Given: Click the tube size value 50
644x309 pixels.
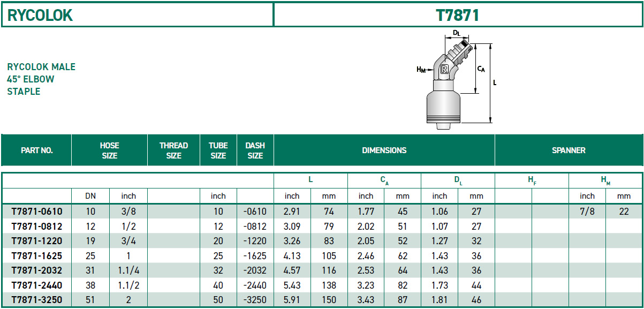Looking at the screenshot, I should (218, 300).
